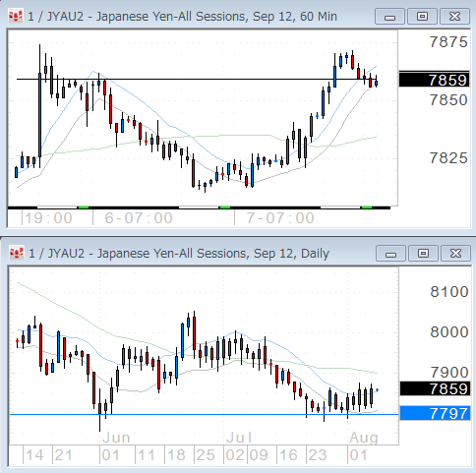
Task: Click the Daily chart title bar text
Action: pos(179,254)
